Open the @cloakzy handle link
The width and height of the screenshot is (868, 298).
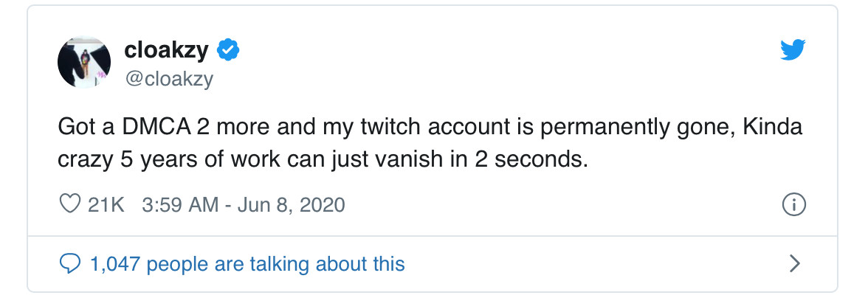(x=168, y=79)
